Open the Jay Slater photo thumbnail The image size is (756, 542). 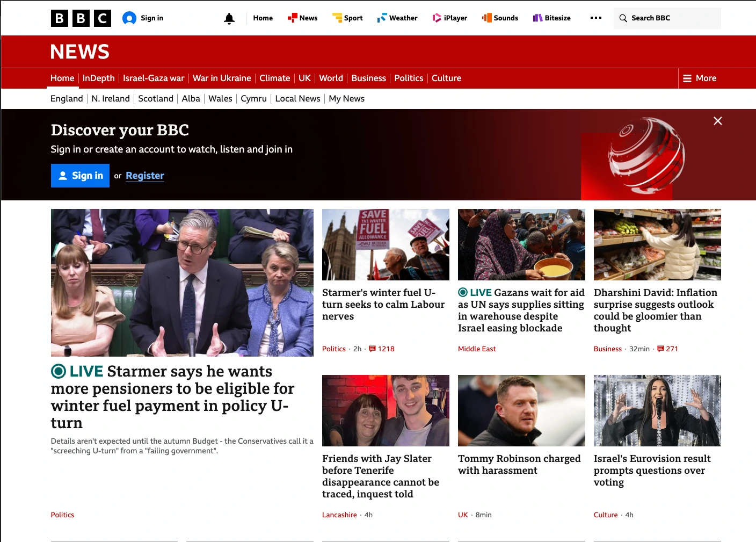pos(386,410)
